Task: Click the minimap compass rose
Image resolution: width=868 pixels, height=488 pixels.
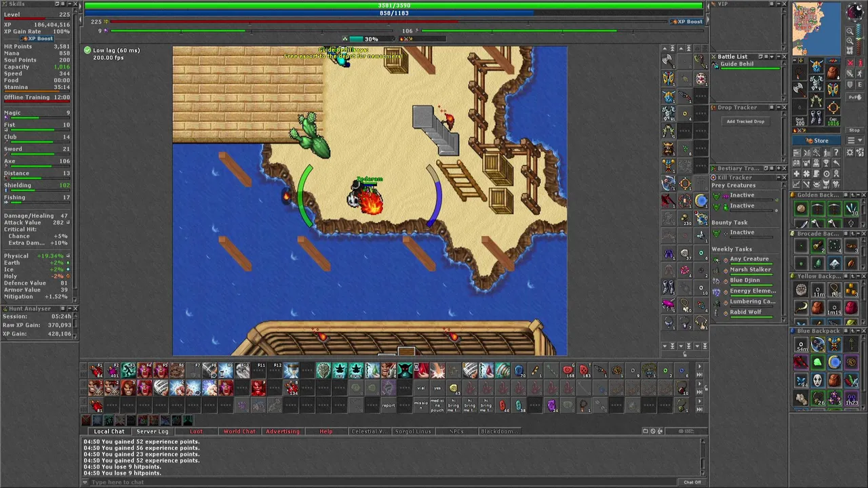Action: 854,12
